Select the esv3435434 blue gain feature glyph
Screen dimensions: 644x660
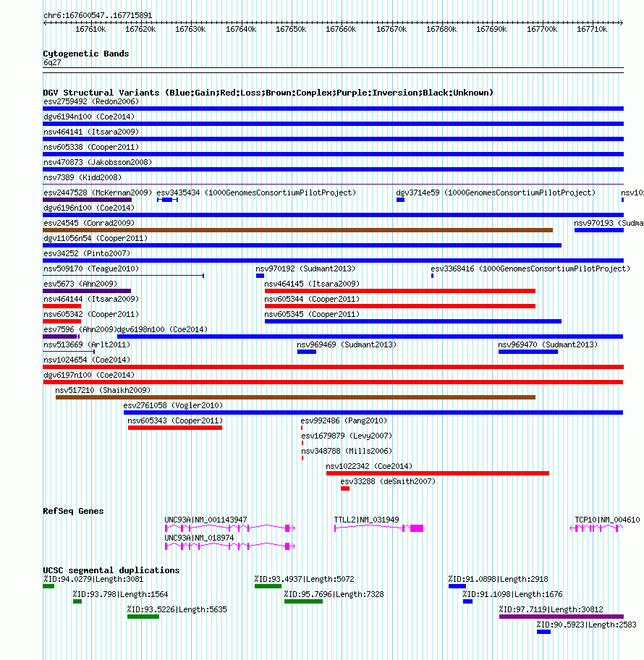coord(168,200)
